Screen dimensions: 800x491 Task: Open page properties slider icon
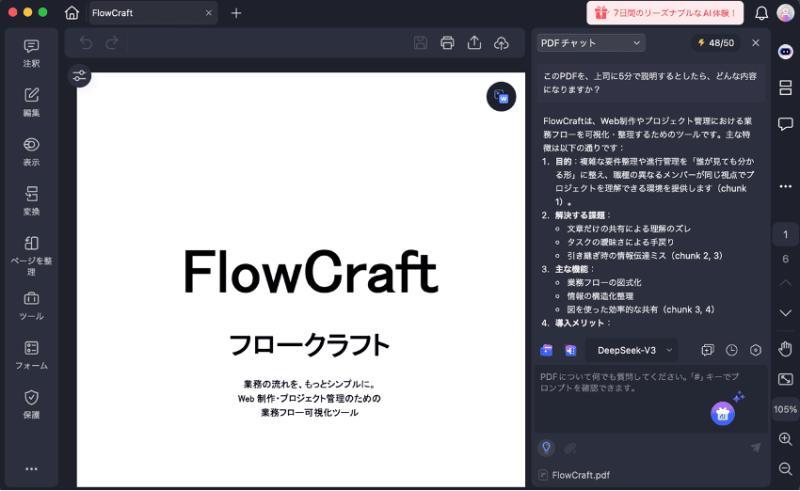[80, 76]
